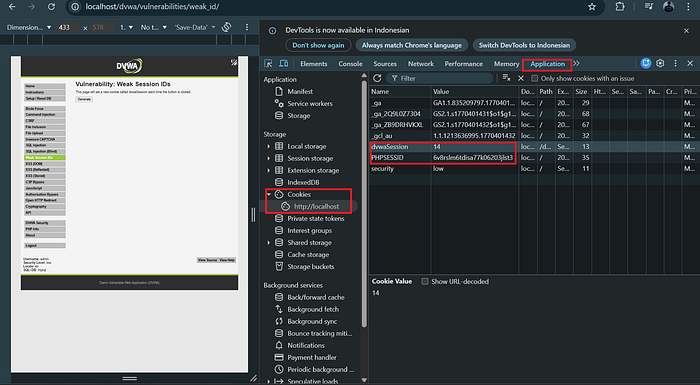Click Always match Chrome's language
The width and height of the screenshot is (700, 385).
pos(412,45)
